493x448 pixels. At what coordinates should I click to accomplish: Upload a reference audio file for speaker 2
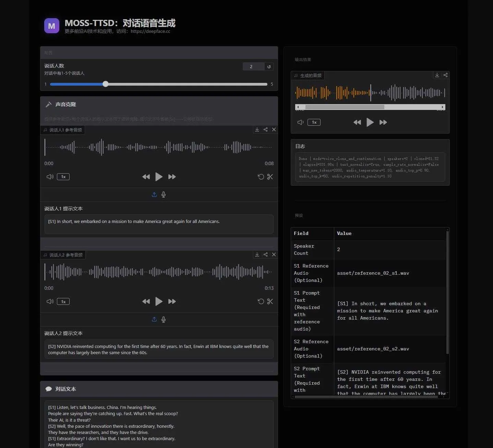click(154, 319)
